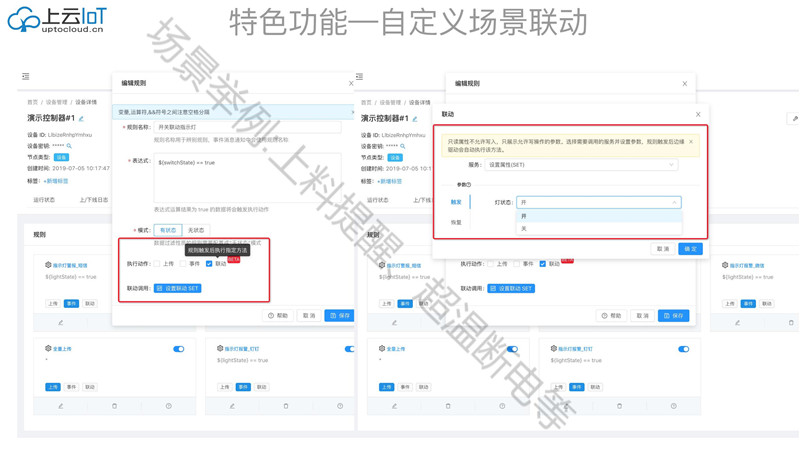Click the left 设置联动 SET button
Viewport: 800px width, 450px height.
[x=178, y=288]
